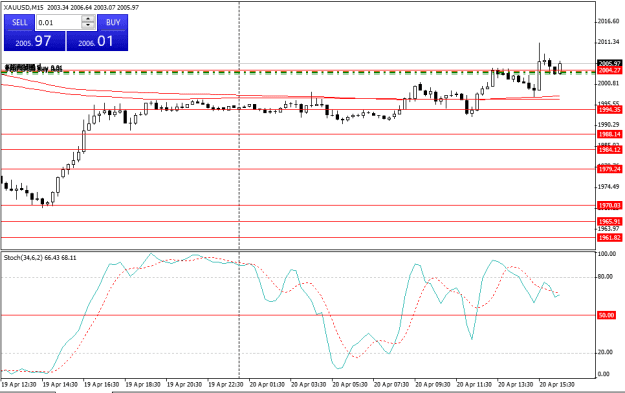The image size is (625, 393).
Task: Click the 1990.29 price scale value
Action: click(609, 125)
